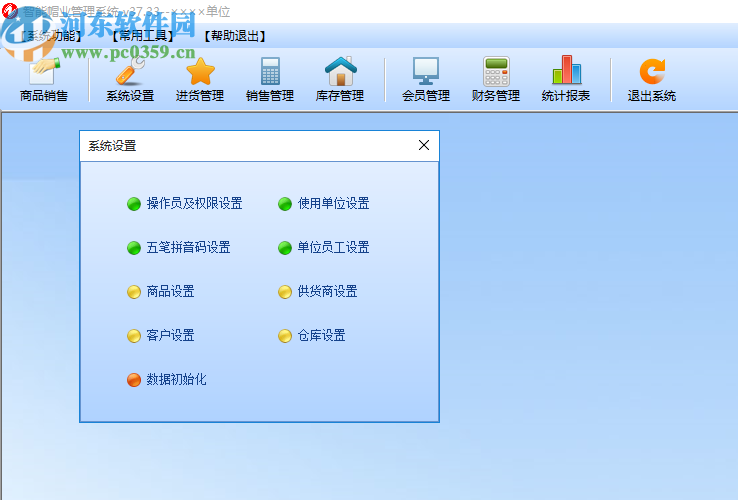This screenshot has width=738, height=500.
Task: Open 数据初始化 link
Action: (176, 379)
